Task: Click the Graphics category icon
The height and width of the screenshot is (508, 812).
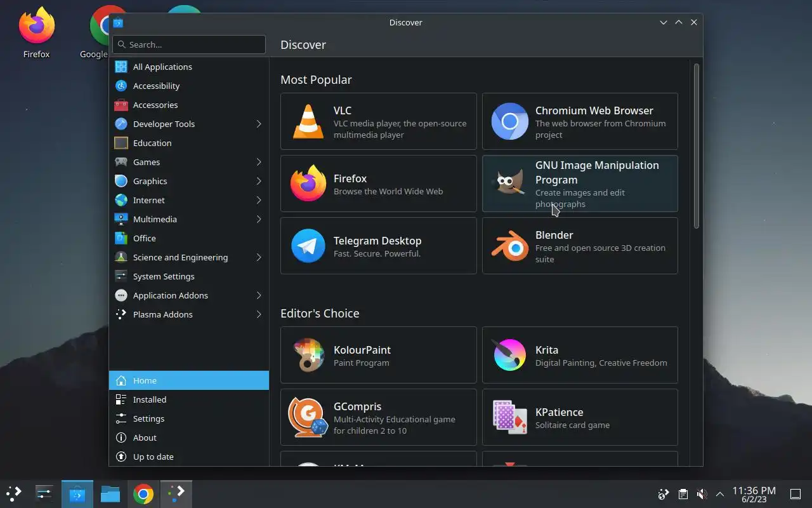Action: [x=121, y=181]
